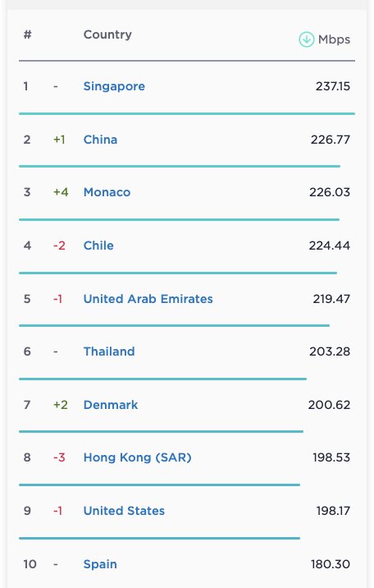Open the Monaco country link
This screenshot has height=588, width=374.
[107, 192]
